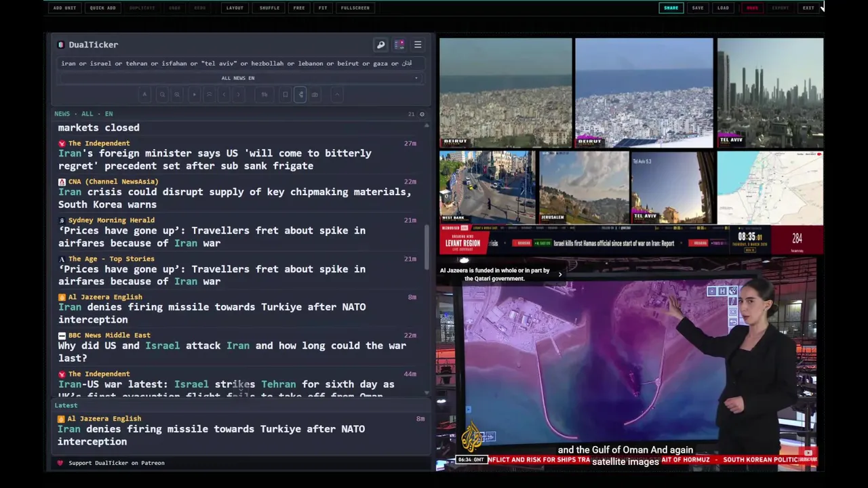This screenshot has height=488, width=868.
Task: Open the DualTicker hamburger menu
Action: click(x=418, y=45)
